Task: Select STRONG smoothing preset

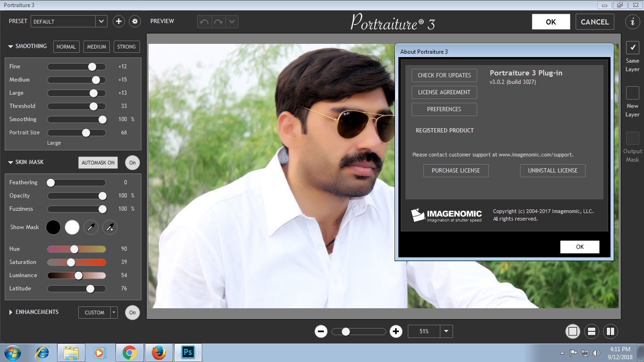Action: click(x=126, y=47)
